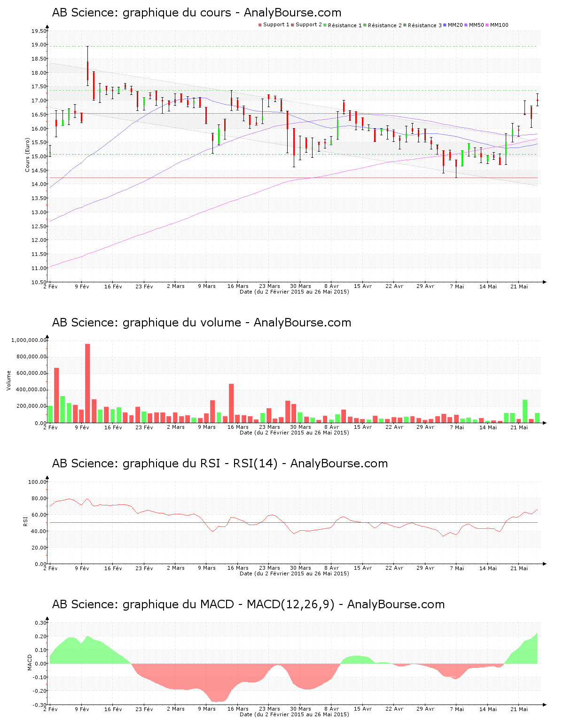
Task: Select the Résistance 3 legend label
Action: point(425,25)
